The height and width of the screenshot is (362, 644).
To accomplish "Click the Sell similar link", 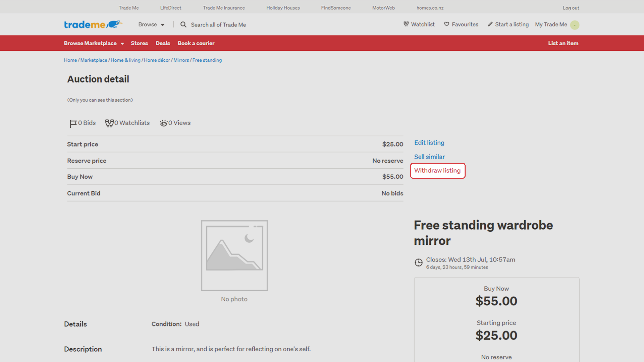I will (x=429, y=157).
